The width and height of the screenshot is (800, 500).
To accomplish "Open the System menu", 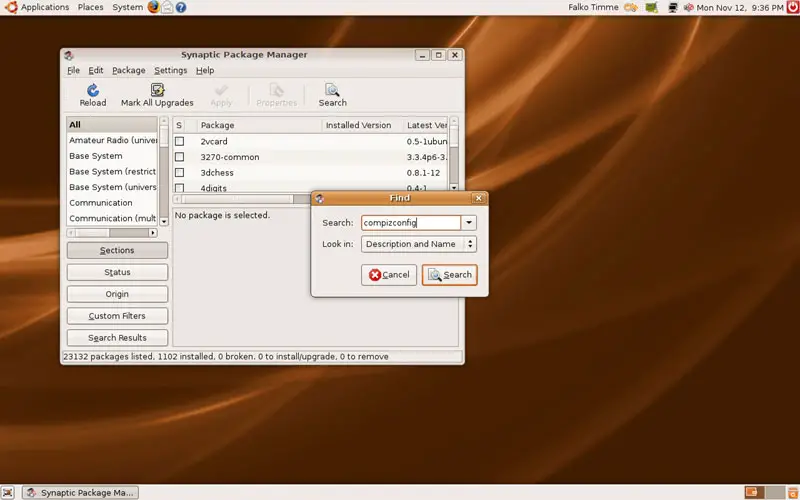I will point(128,7).
